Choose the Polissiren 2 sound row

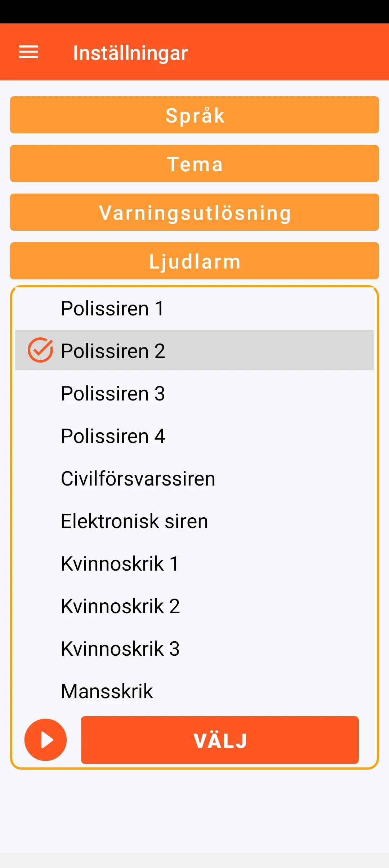(194, 350)
